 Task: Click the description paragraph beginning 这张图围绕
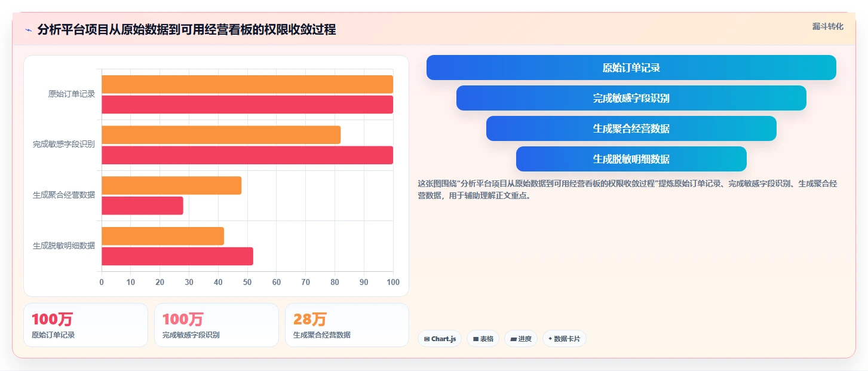[627, 189]
